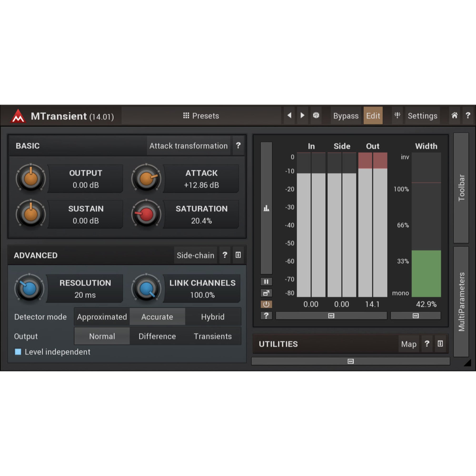Collapse the Advanced panel via its arrow icon
The height and width of the screenshot is (476, 476).
pyautogui.click(x=238, y=255)
